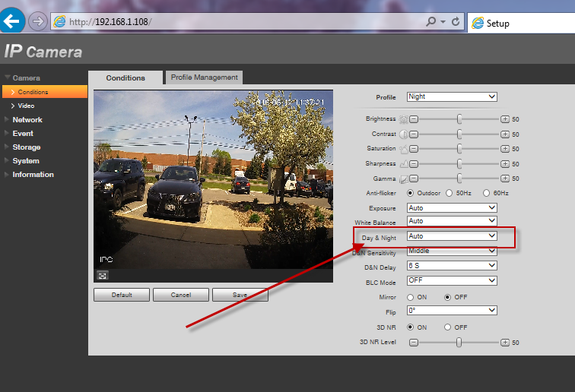575x392 pixels.
Task: Click the 3D NR Level plus icon
Action: pos(504,343)
